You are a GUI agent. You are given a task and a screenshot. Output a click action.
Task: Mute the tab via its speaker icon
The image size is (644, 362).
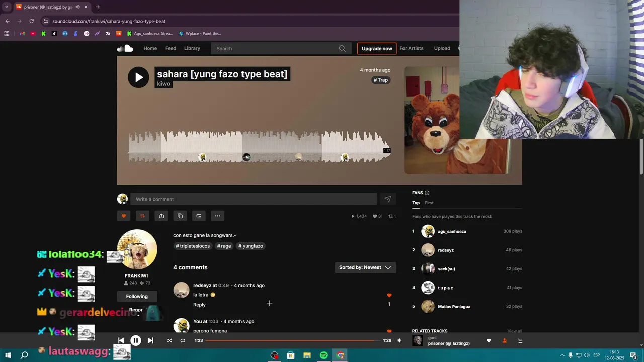coord(77,7)
